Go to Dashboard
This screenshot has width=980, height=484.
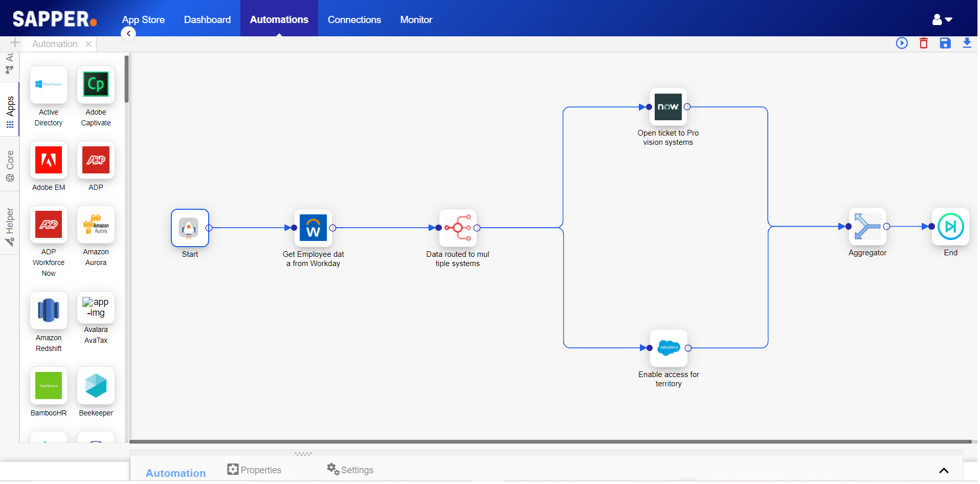[207, 19]
